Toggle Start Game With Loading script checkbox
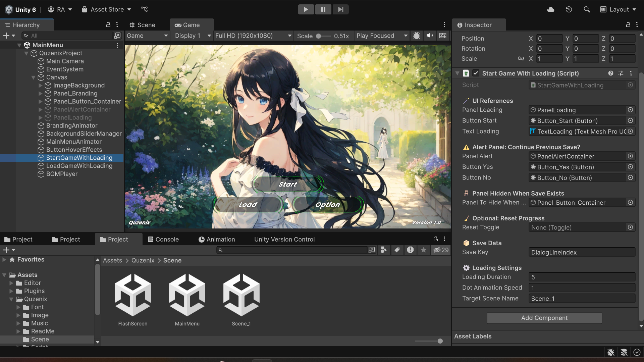The width and height of the screenshot is (644, 362). click(x=476, y=73)
